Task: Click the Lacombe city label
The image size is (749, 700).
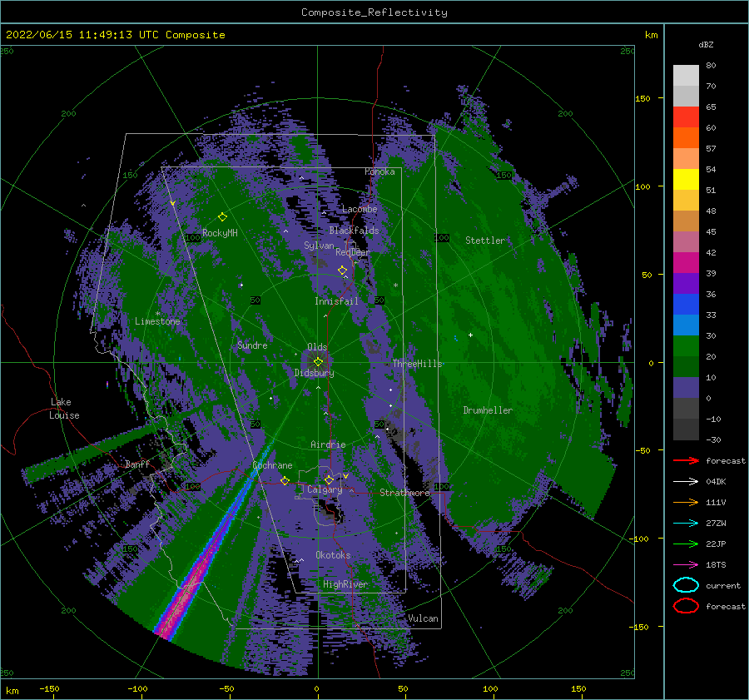Action: tap(360, 209)
